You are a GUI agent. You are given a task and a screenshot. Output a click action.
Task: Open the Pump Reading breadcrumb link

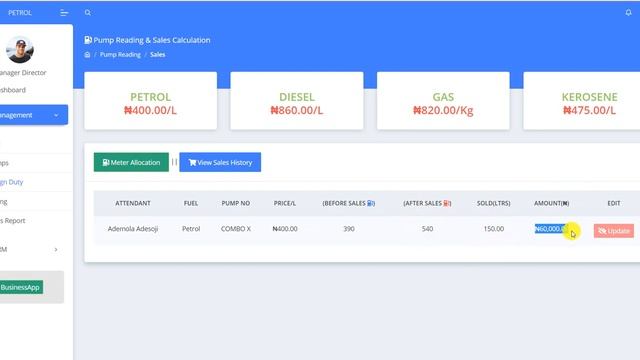[x=120, y=55]
